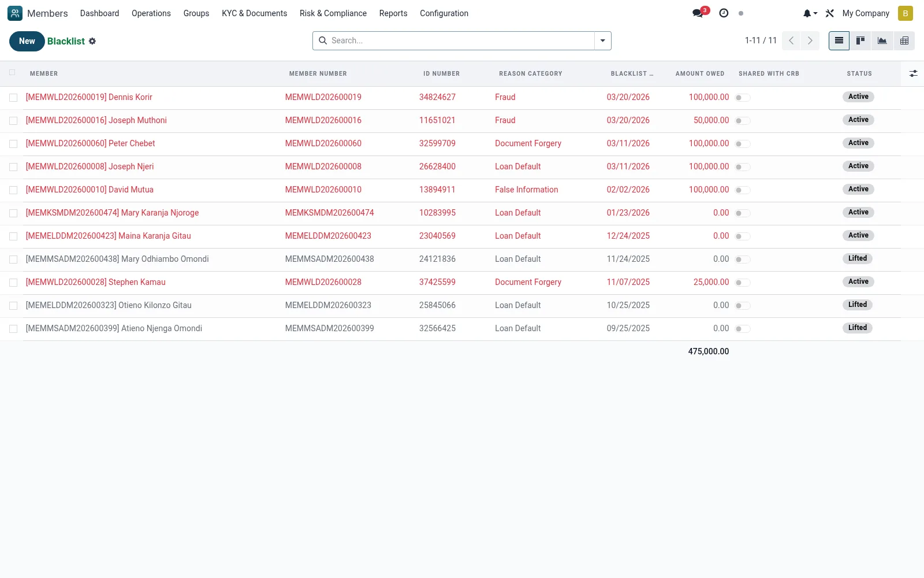
Task: Click the grey status dot indicator in navbar
Action: 741,13
